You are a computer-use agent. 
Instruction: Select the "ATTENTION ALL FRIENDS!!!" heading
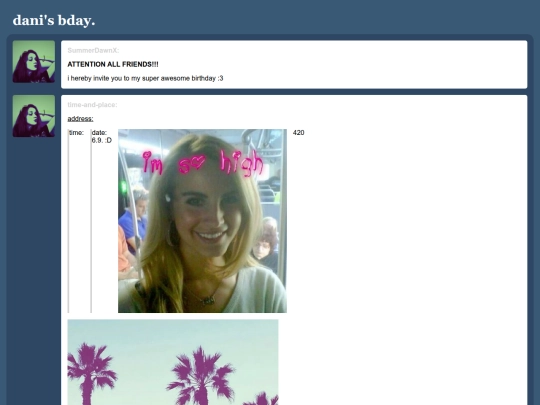[113, 64]
